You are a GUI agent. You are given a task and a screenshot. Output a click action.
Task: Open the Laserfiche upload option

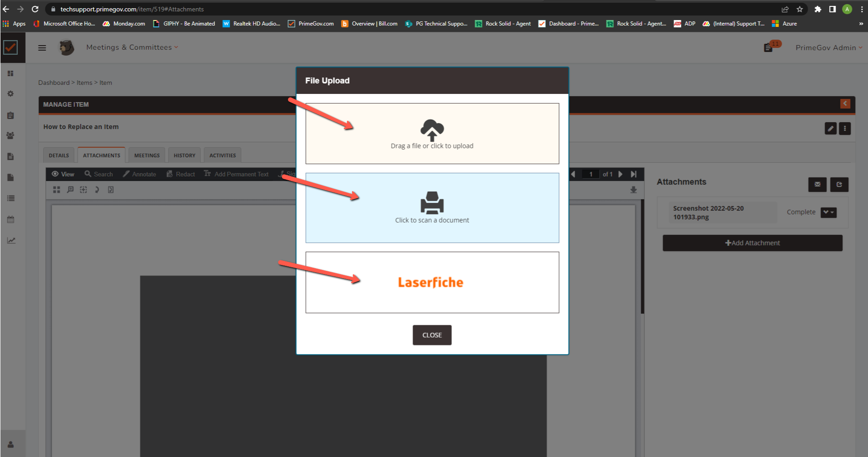click(x=432, y=282)
